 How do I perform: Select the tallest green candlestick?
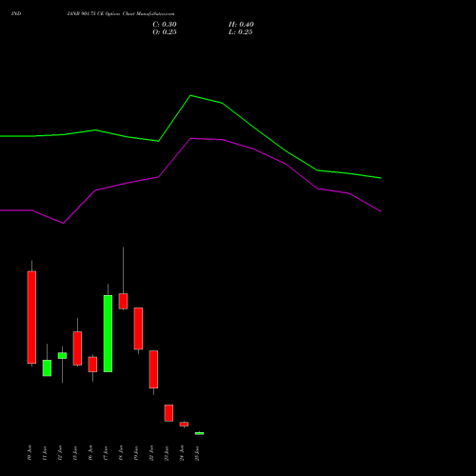(x=108, y=333)
